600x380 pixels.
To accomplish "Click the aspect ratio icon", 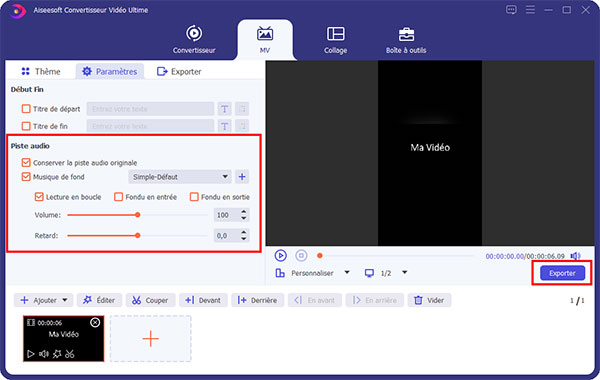I will [x=280, y=273].
